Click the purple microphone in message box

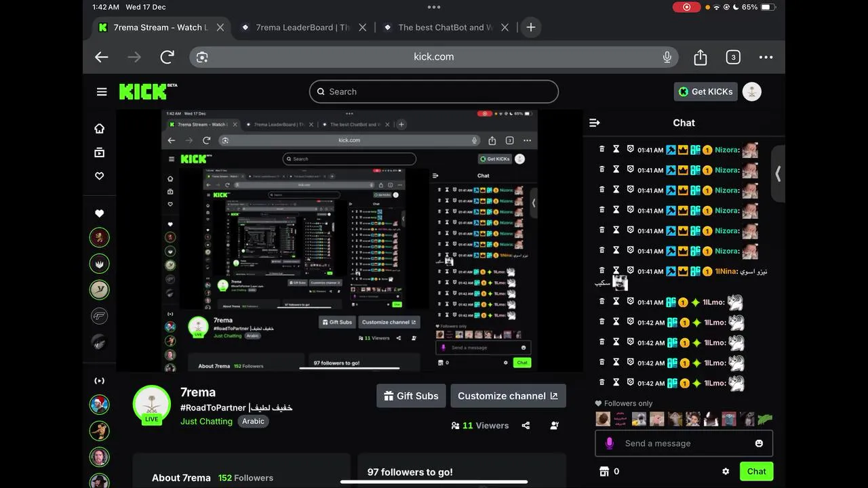(x=610, y=443)
